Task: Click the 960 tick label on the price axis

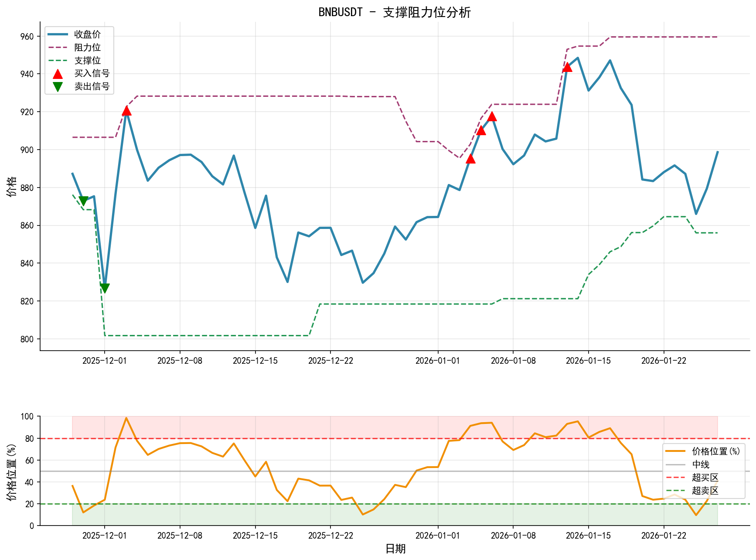Action: (27, 36)
